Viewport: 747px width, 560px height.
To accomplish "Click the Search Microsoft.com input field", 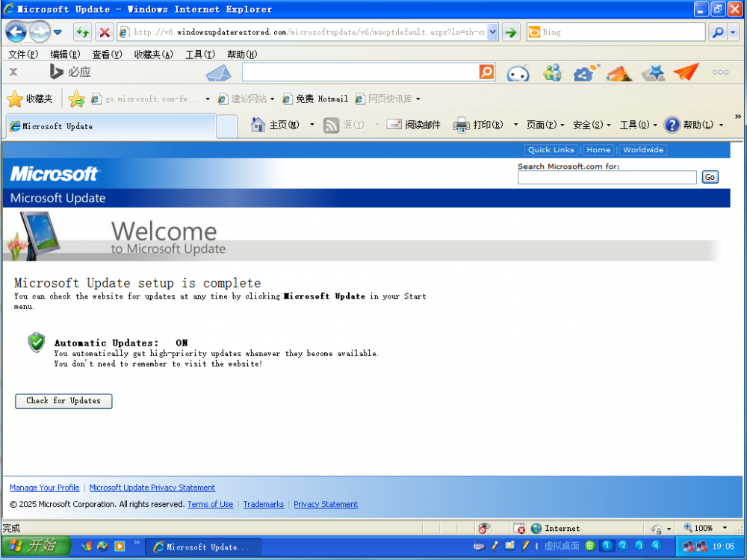I will click(x=607, y=177).
